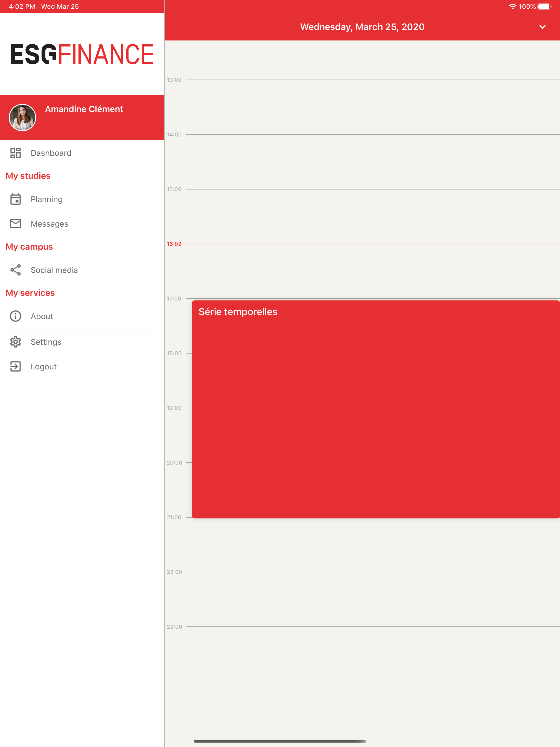Tap the battery status icon
Image resolution: width=560 pixels, height=747 pixels.
(x=544, y=6)
